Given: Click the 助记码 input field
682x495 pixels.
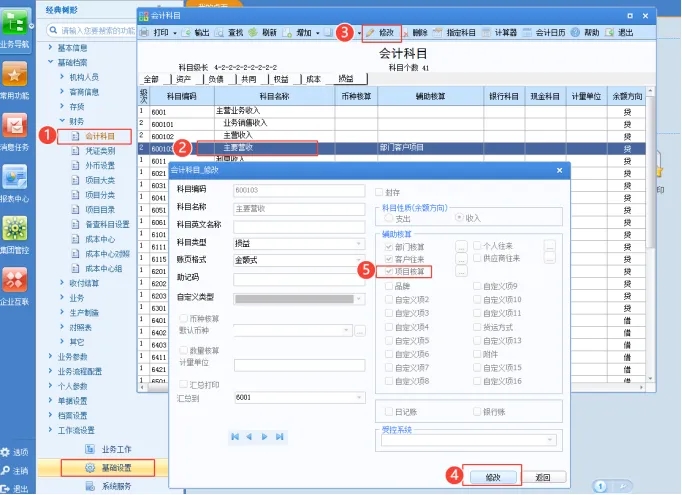Looking at the screenshot, I should [x=299, y=279].
